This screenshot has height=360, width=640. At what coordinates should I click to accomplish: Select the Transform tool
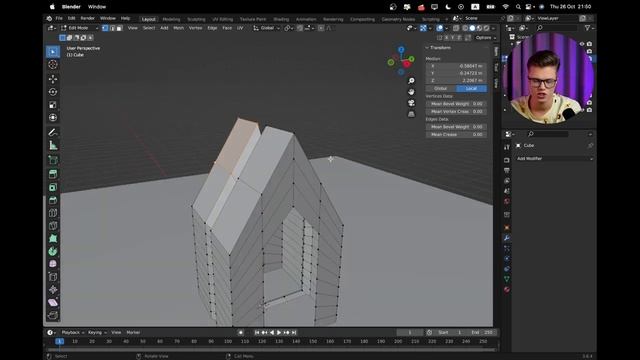click(53, 118)
